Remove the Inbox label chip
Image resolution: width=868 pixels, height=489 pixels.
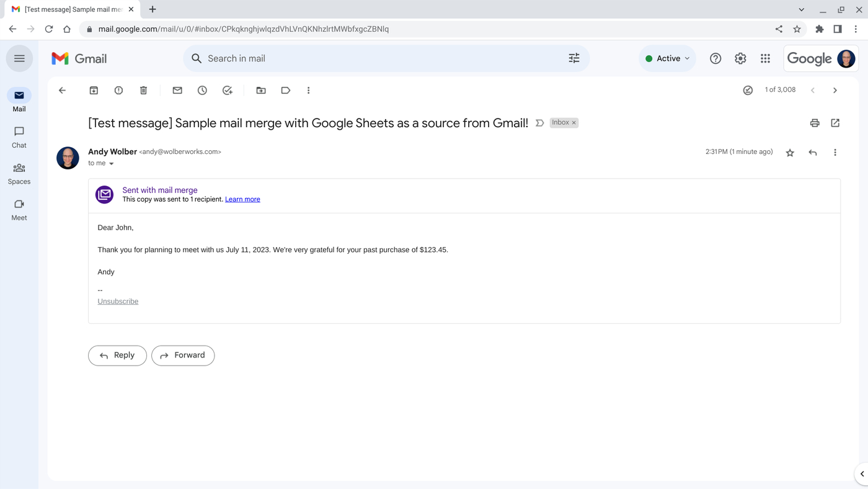coord(574,122)
